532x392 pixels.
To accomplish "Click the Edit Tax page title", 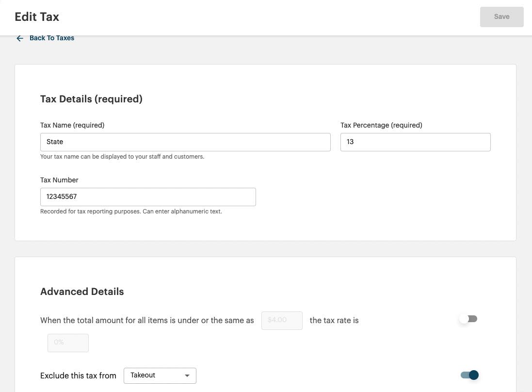I will (x=36, y=16).
